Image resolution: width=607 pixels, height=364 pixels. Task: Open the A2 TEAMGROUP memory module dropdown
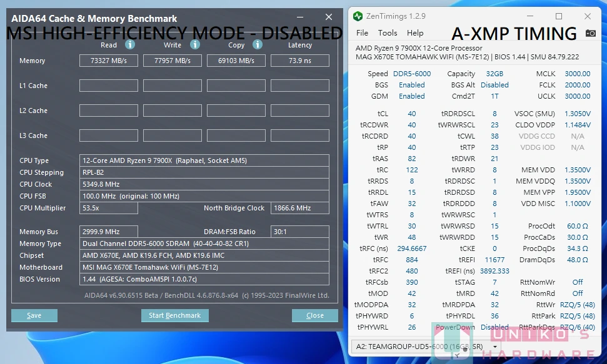426,347
